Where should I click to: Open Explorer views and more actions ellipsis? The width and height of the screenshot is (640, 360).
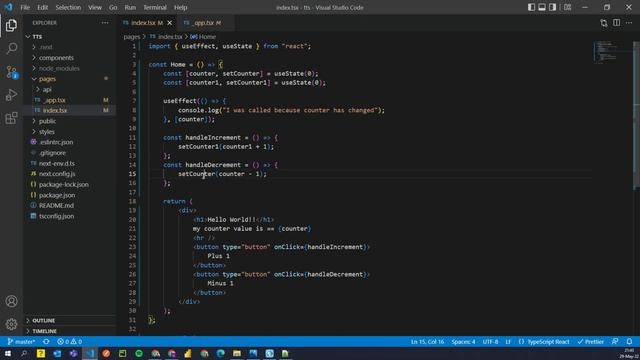coord(105,23)
